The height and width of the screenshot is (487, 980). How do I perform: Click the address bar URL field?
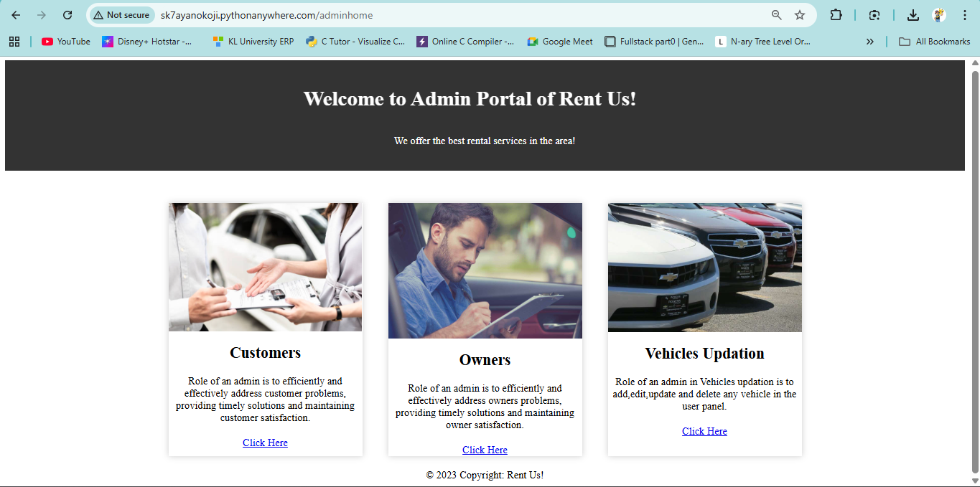point(459,15)
